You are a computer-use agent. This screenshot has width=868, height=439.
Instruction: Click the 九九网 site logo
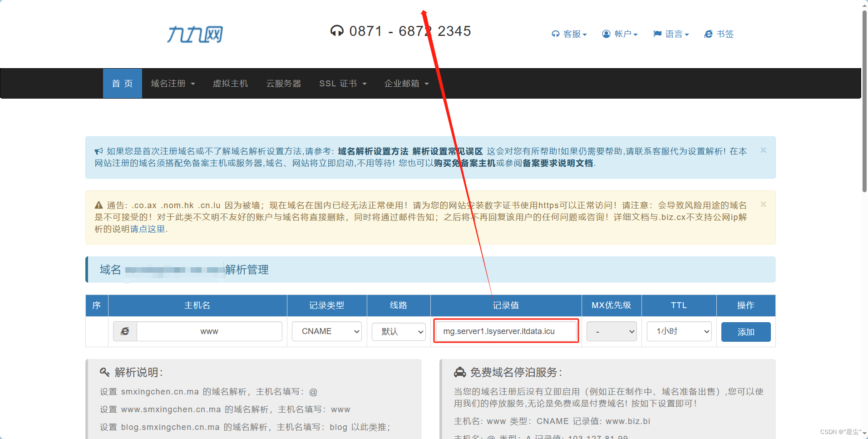[x=195, y=35]
